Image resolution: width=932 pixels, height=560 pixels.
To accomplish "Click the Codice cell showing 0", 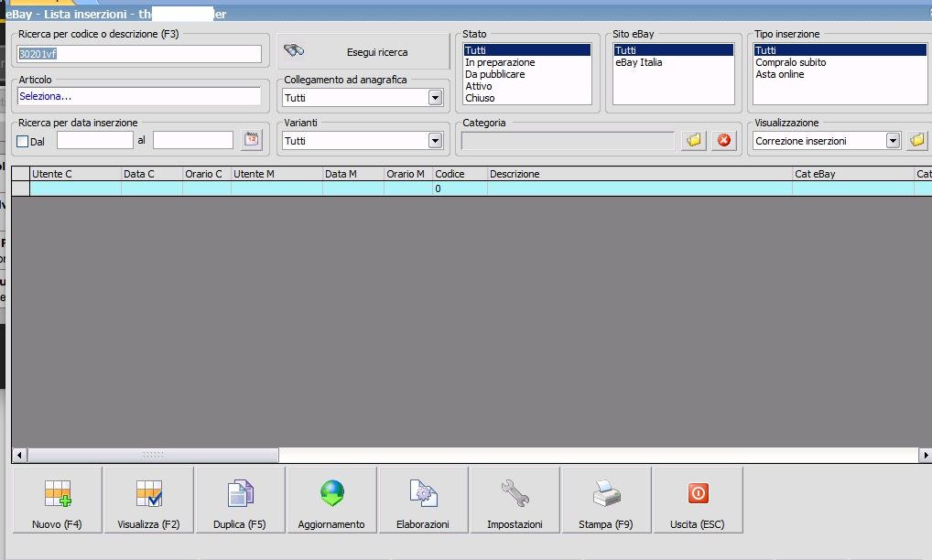I will [461, 188].
